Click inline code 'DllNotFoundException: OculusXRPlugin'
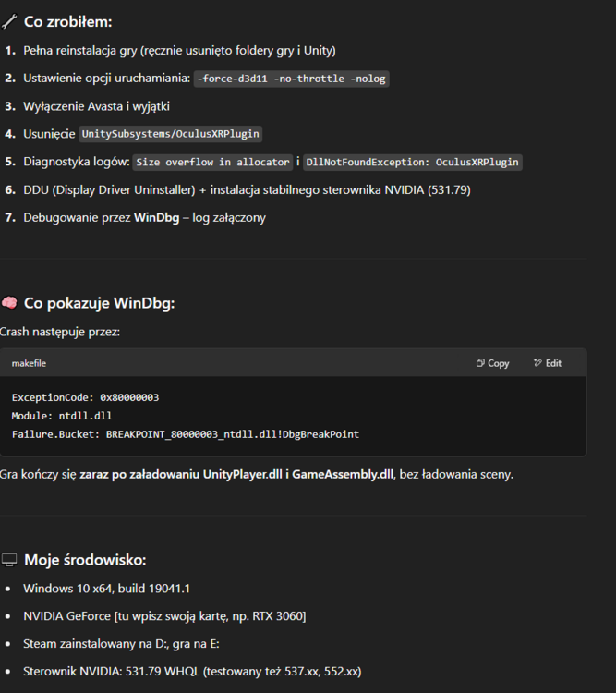 pos(412,163)
